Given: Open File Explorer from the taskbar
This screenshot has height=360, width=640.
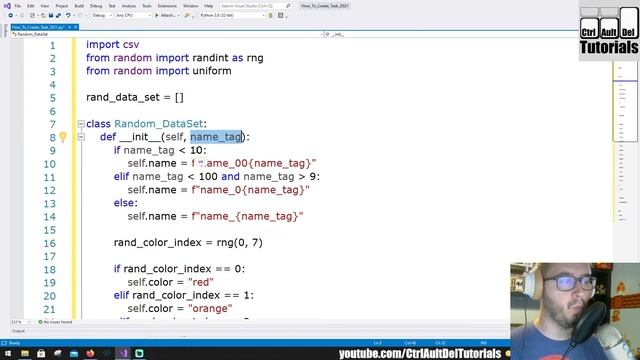Looking at the screenshot, I should [x=25, y=353].
